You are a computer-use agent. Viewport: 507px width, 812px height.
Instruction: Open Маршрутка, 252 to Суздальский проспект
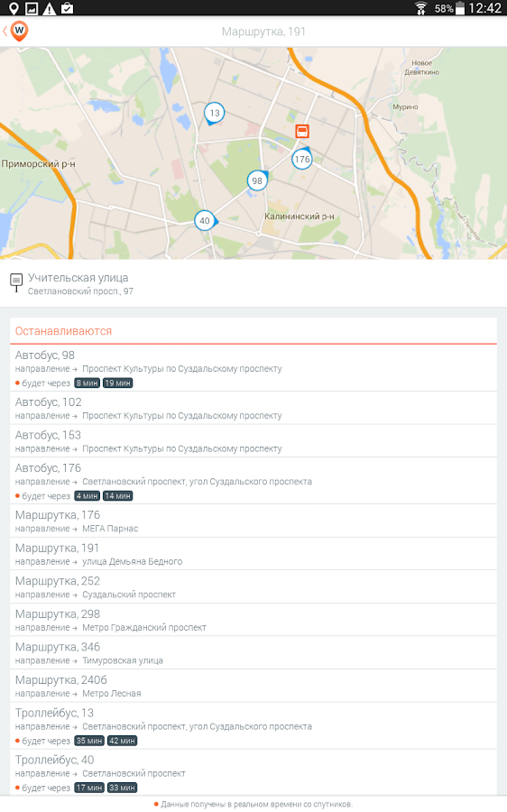tap(253, 587)
